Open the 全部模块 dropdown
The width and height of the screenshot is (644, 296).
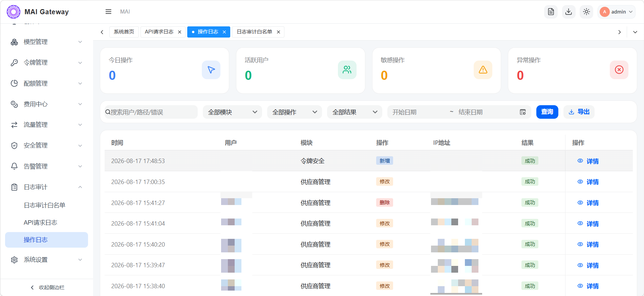[x=233, y=112]
